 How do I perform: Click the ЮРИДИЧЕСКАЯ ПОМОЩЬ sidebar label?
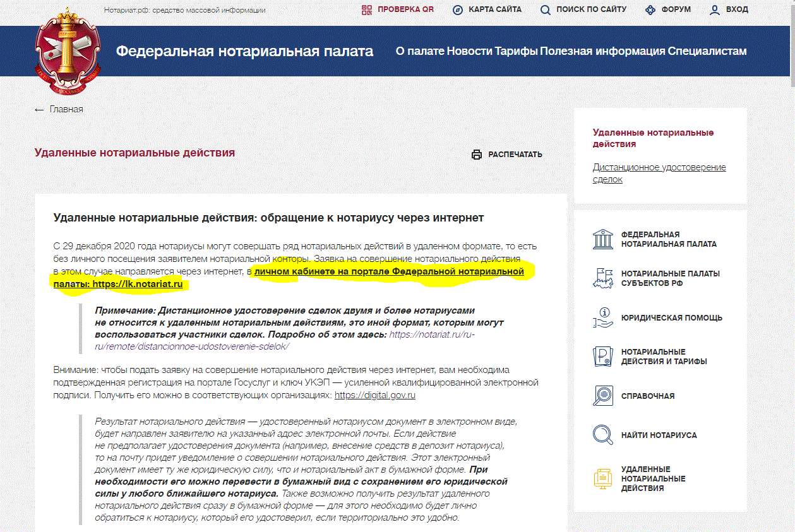point(672,318)
